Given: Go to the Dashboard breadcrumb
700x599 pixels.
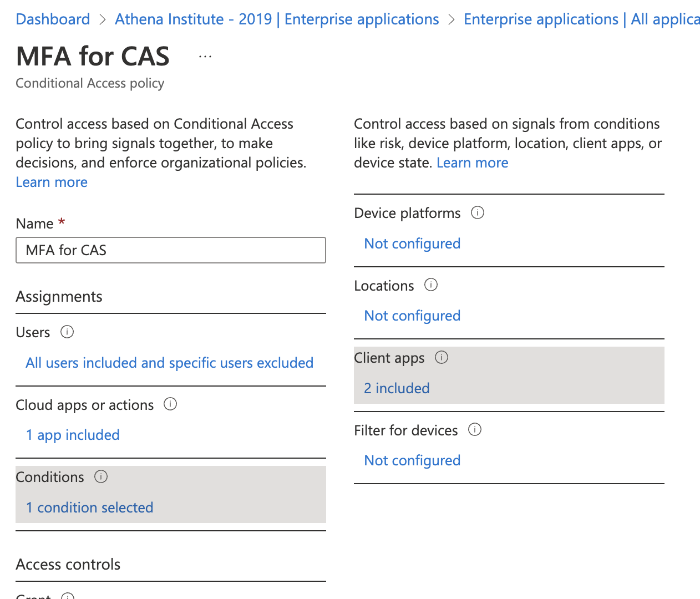Looking at the screenshot, I should pos(53,19).
